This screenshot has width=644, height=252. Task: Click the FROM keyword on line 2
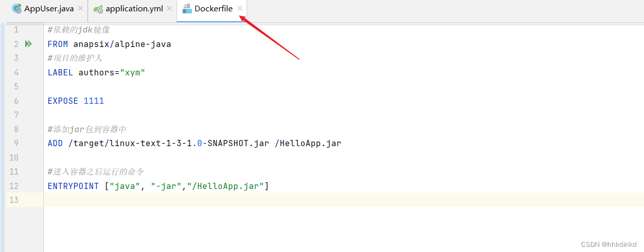[58, 44]
